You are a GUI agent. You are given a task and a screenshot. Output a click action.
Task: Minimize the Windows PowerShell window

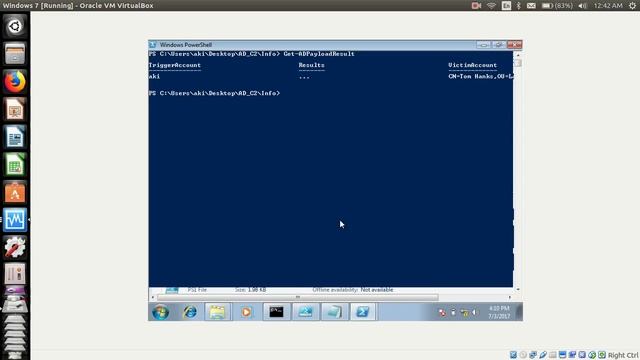click(x=484, y=45)
